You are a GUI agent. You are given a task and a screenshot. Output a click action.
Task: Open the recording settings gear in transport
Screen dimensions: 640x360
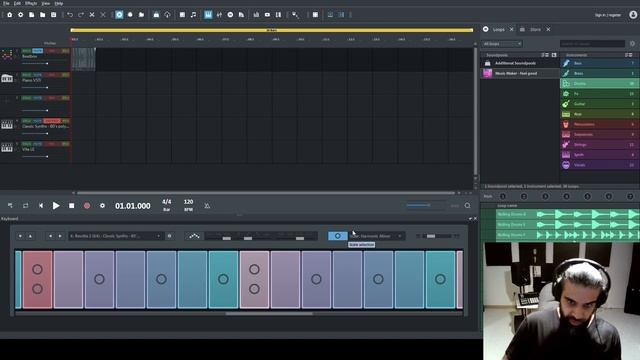(102, 206)
